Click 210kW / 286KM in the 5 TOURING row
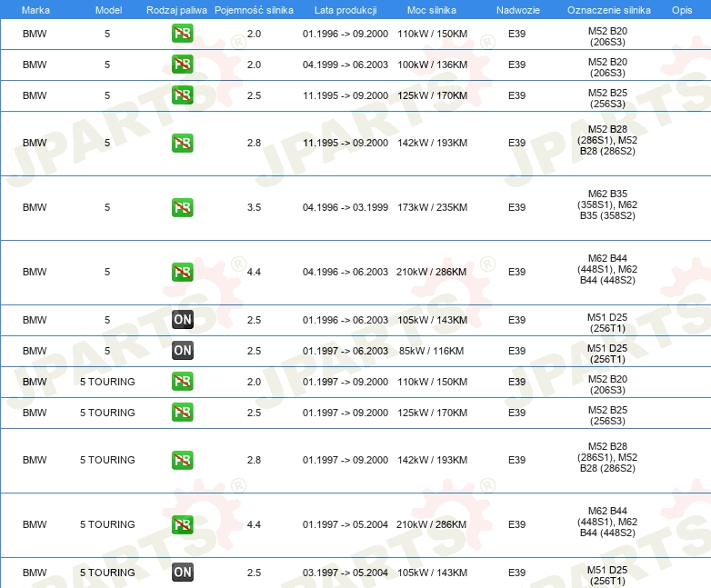Screen dimensions: 711x588 tap(431, 524)
